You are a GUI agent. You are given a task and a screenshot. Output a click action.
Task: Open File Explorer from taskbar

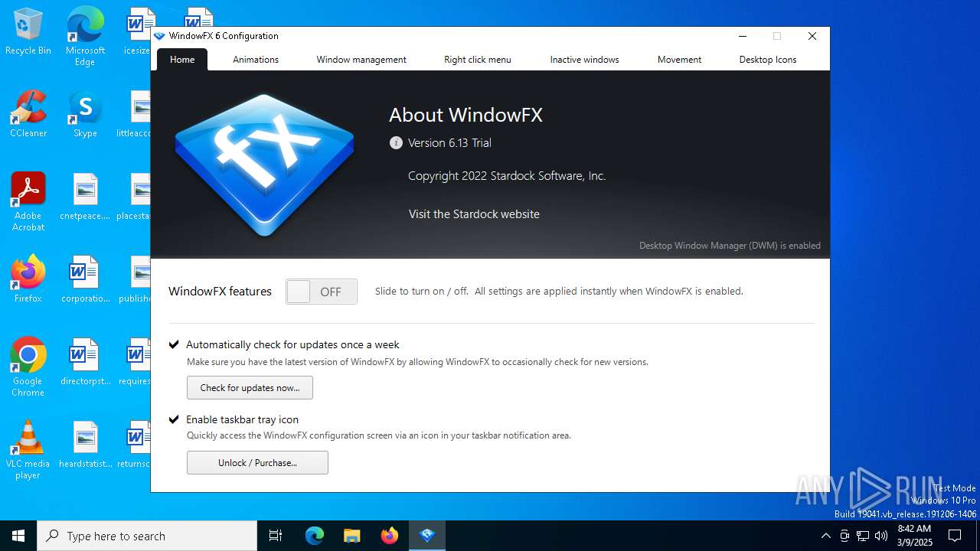(x=351, y=536)
